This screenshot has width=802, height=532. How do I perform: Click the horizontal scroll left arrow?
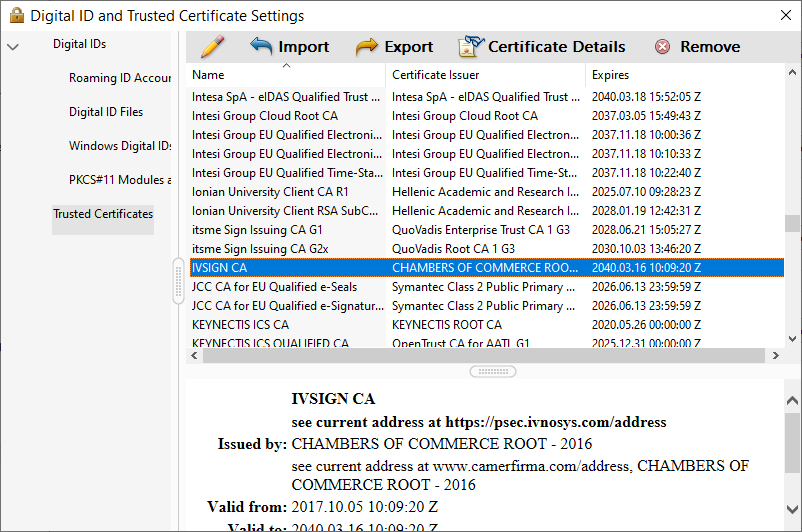[x=194, y=355]
